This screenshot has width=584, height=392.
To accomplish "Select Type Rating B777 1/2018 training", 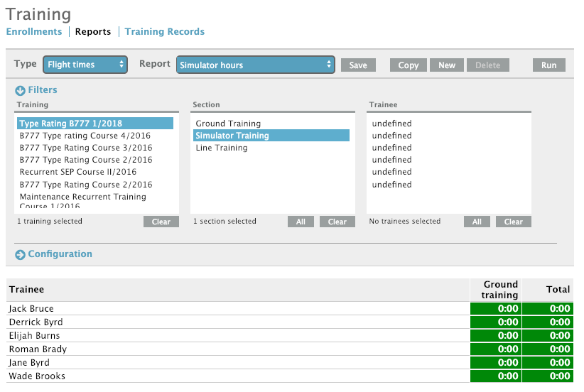I will click(x=95, y=124).
